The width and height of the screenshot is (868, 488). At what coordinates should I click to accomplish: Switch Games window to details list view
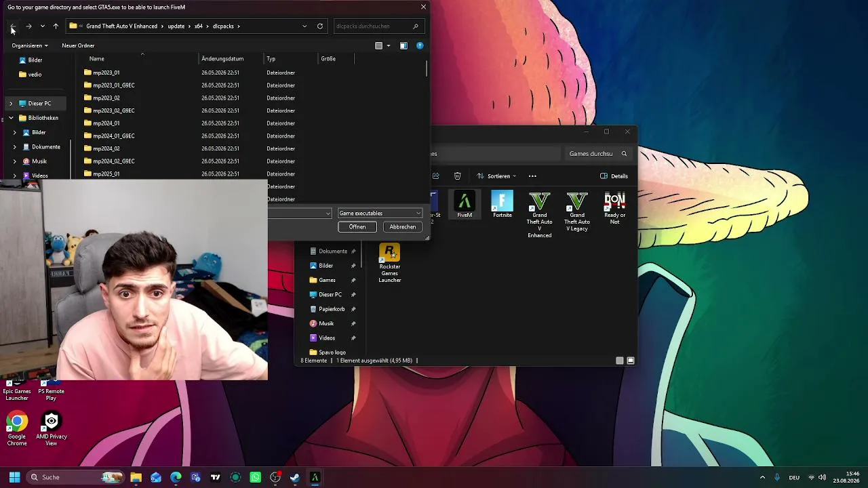pos(620,361)
